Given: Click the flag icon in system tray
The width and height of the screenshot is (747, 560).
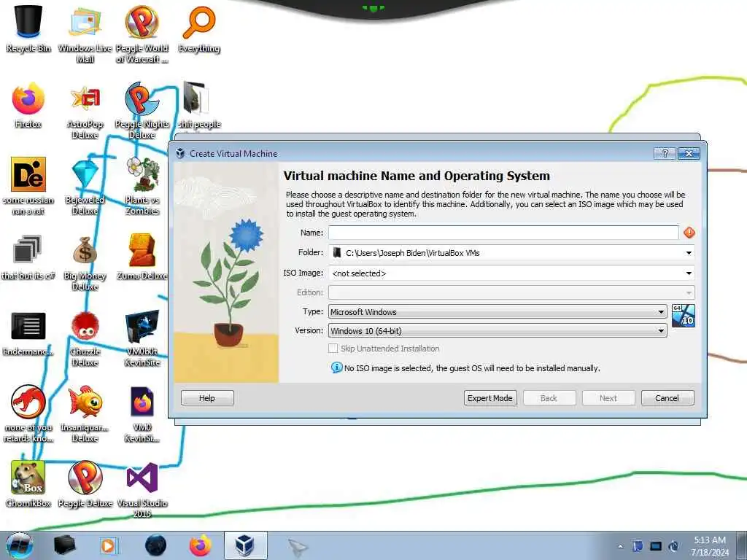Looking at the screenshot, I should 638,546.
